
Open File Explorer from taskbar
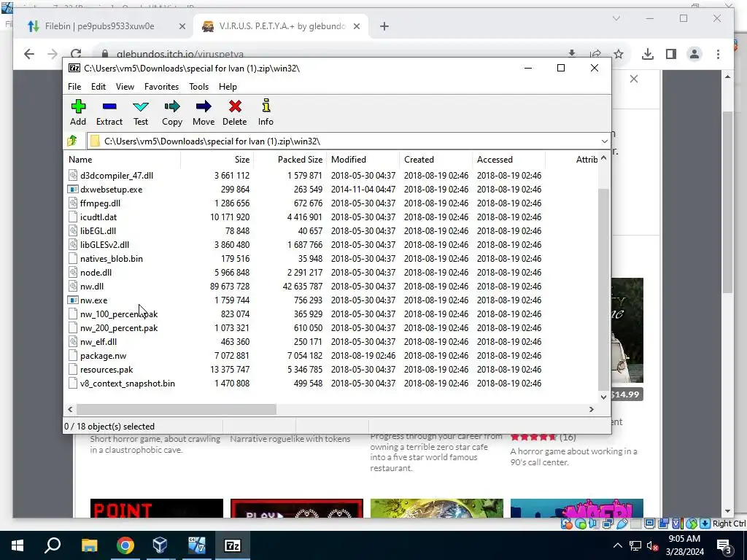89,545
